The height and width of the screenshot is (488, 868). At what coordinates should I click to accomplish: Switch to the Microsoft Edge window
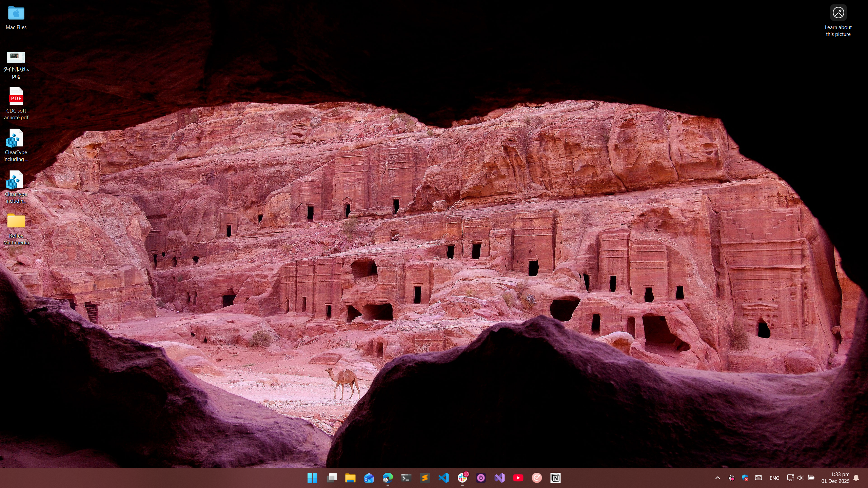coord(388,478)
